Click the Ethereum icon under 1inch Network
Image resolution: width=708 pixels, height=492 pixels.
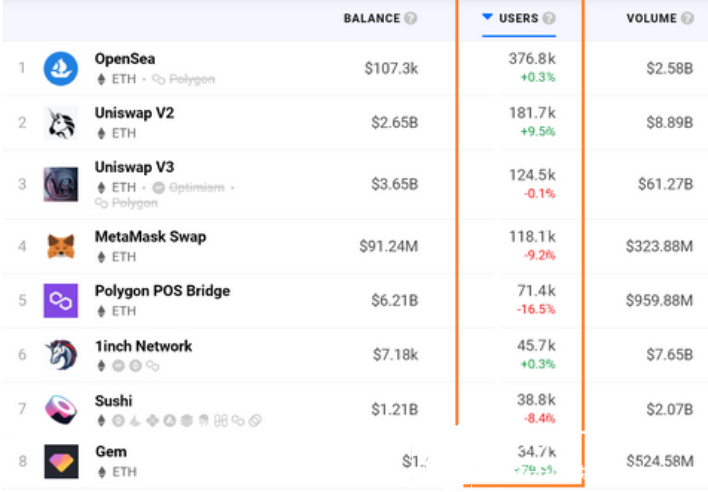102,366
